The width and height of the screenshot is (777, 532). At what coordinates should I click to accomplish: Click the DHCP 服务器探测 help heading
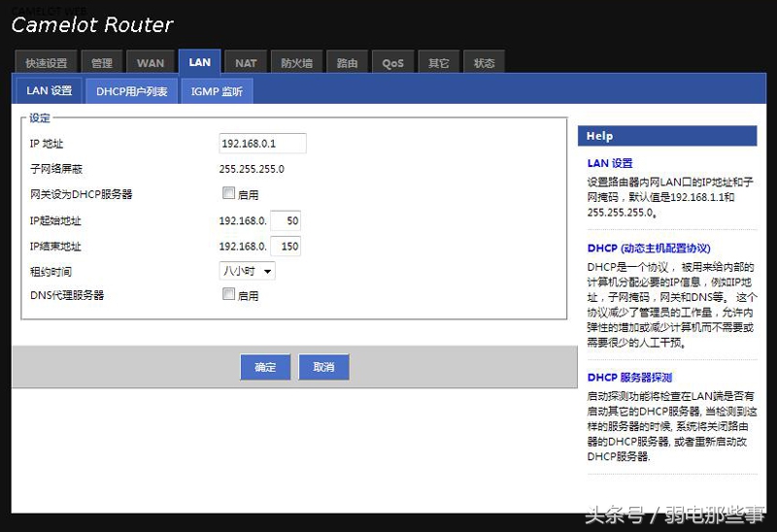629,378
